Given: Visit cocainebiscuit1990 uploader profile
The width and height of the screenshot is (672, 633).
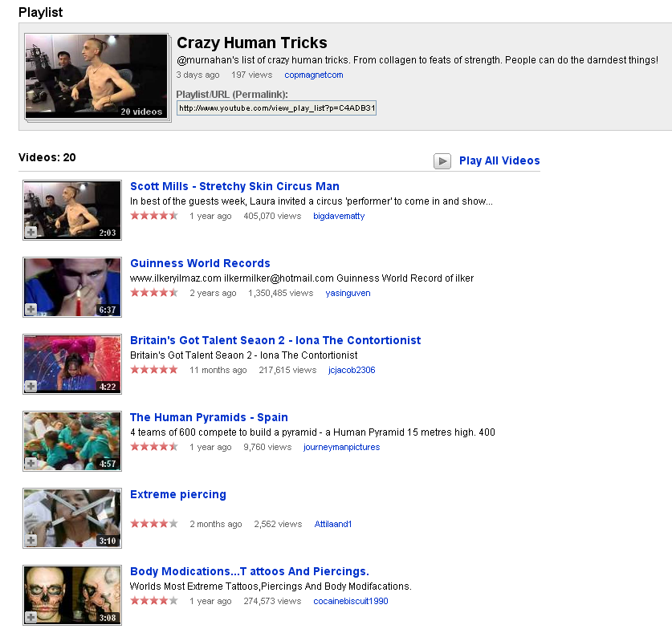Looking at the screenshot, I should pyautogui.click(x=351, y=601).
